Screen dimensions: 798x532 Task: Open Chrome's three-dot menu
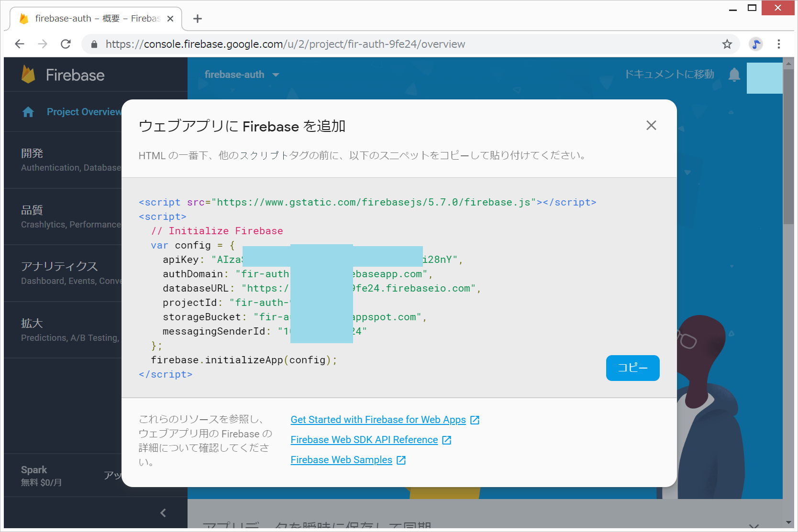(778, 44)
